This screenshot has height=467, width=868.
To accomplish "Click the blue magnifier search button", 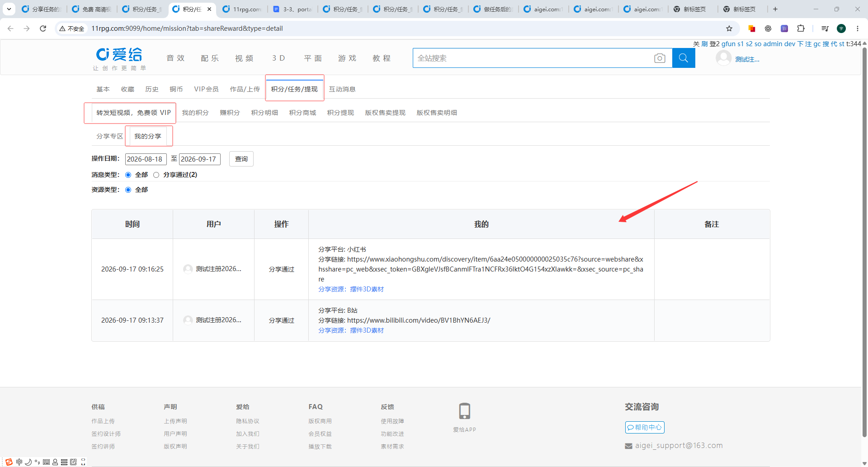I will (x=684, y=58).
